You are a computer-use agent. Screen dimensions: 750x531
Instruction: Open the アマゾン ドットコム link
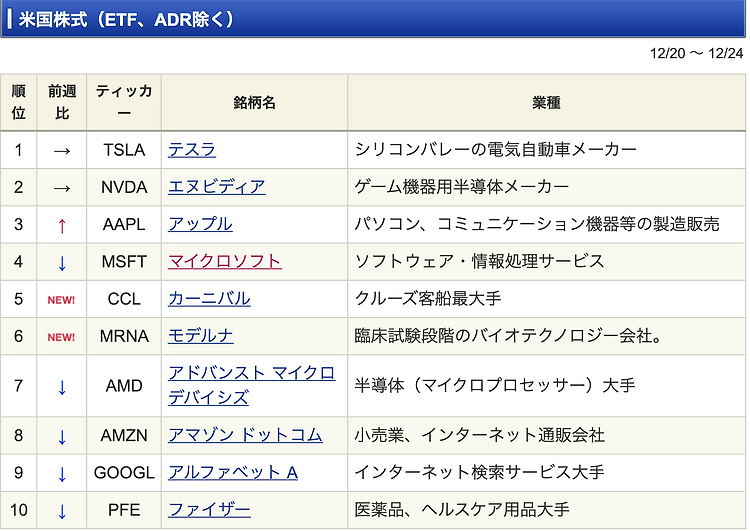pos(245,435)
